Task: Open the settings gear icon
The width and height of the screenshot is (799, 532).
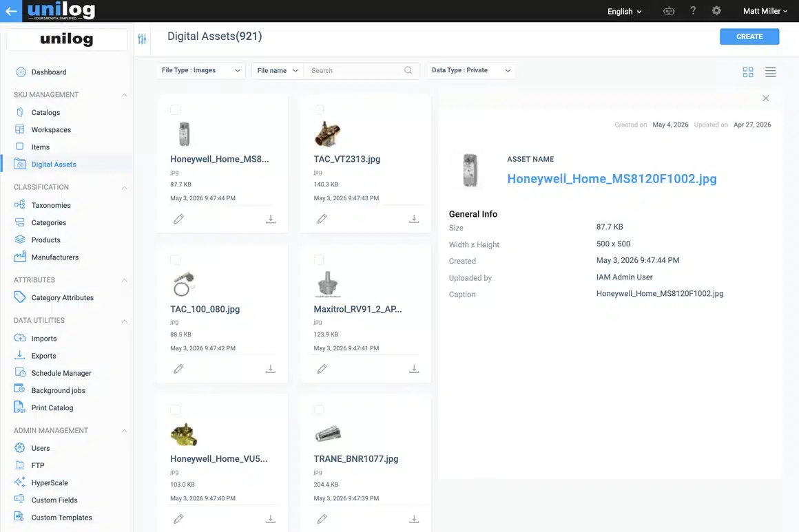Action: [x=716, y=11]
